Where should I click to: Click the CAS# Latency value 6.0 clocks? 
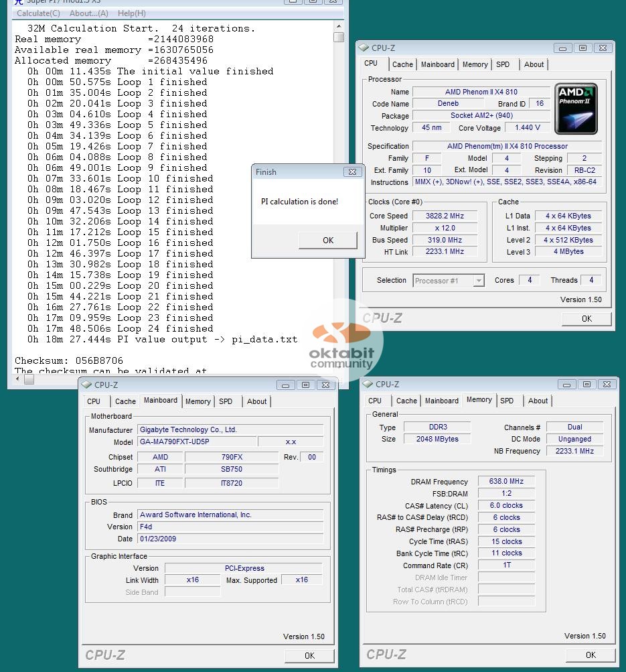507,506
